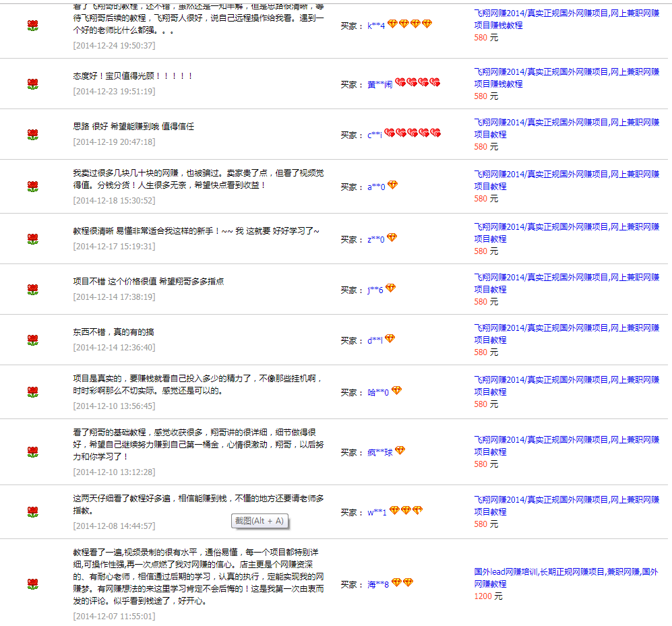Click the red flower icon beside the 东西不错 review
This screenshot has height=626, width=672.
[x=32, y=340]
